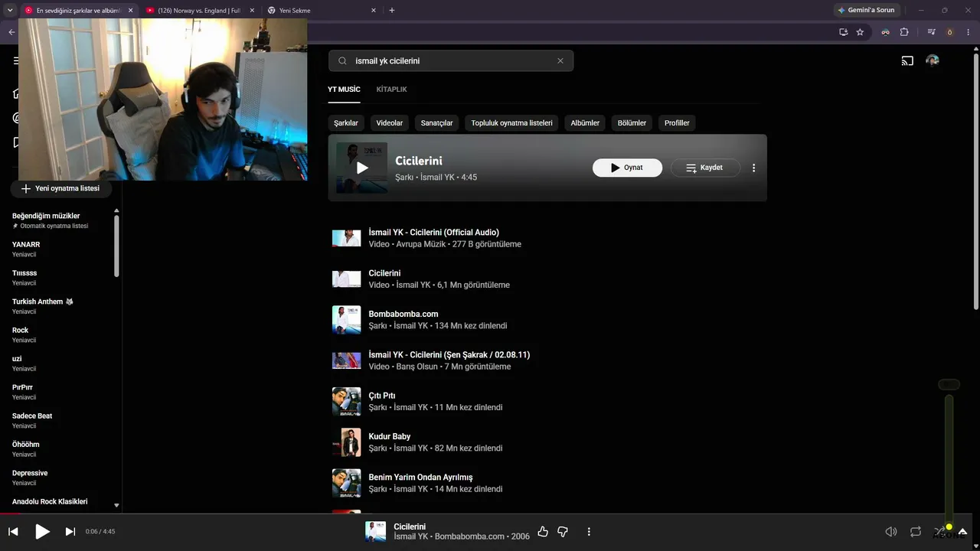The width and height of the screenshot is (980, 551).
Task: Click the volume speaker icon
Action: coord(891,531)
